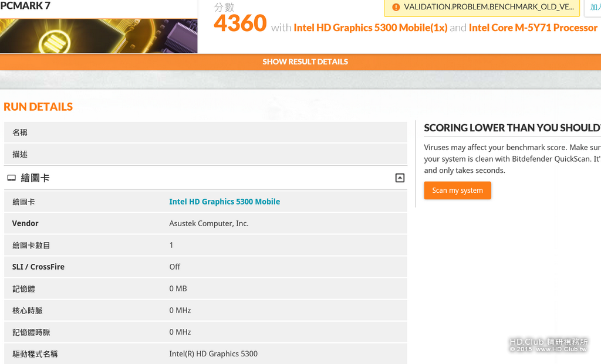
Task: Click the 核心時脈 0 MHz value
Action: click(180, 311)
